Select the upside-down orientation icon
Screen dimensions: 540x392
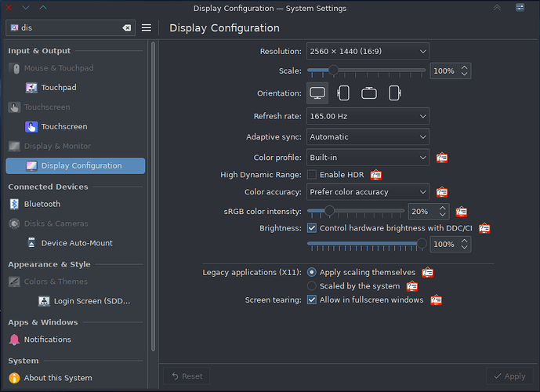pos(369,93)
